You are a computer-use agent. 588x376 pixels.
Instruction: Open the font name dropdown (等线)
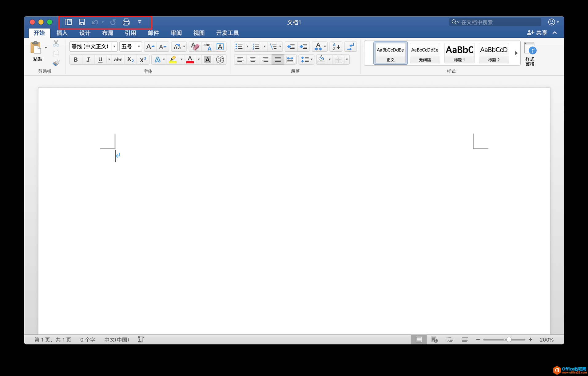[x=114, y=46]
